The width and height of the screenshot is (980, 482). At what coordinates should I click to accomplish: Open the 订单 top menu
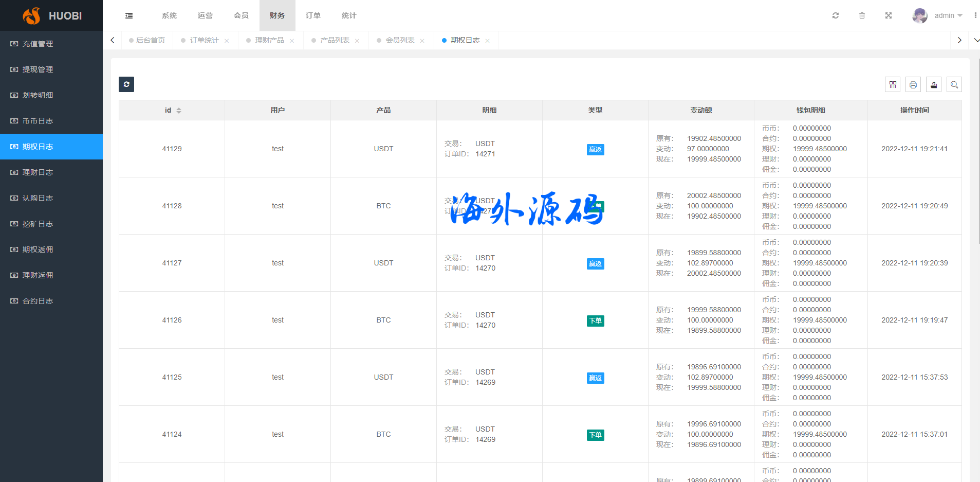[313, 15]
